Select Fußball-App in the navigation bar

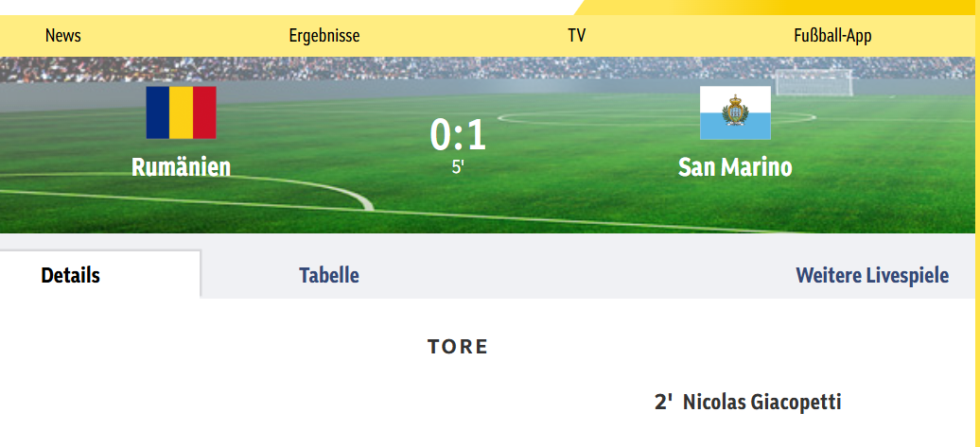pyautogui.click(x=832, y=36)
